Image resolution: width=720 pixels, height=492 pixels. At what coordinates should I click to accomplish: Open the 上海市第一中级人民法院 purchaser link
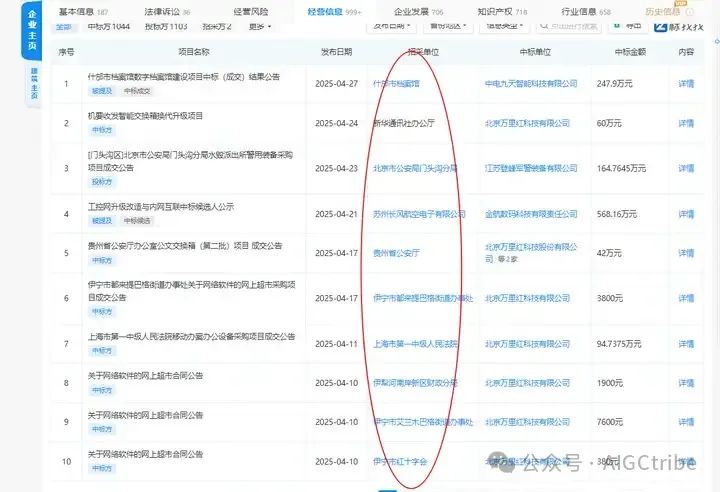click(x=415, y=344)
